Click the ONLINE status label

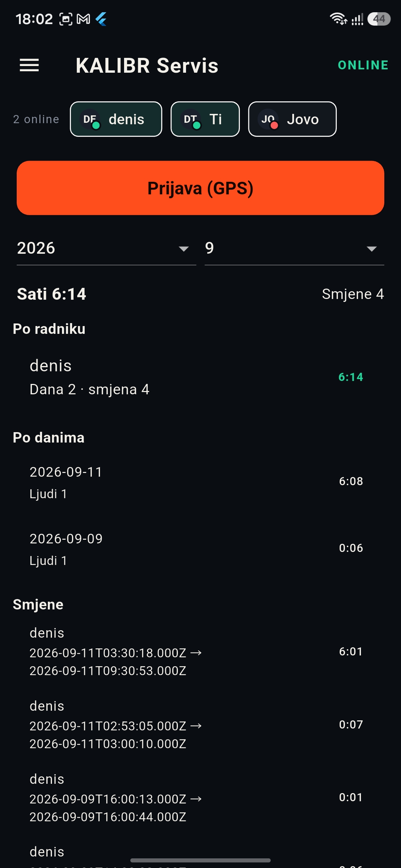[x=363, y=65]
